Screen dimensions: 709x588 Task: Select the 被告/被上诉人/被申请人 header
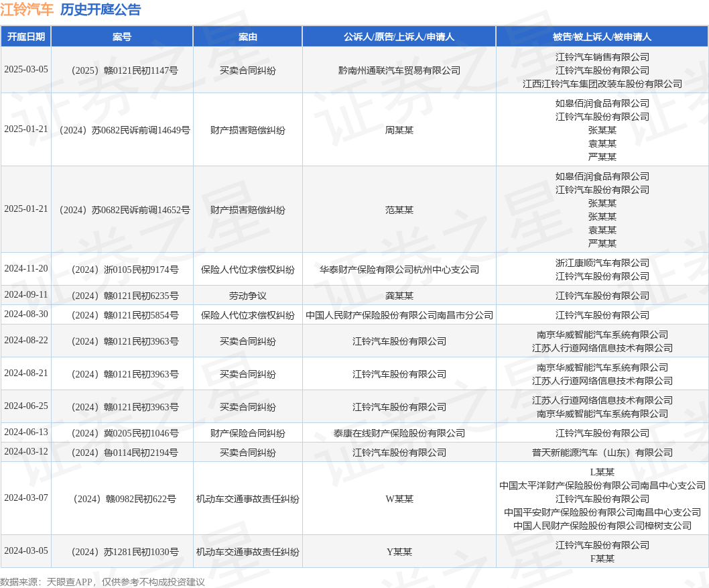point(602,37)
